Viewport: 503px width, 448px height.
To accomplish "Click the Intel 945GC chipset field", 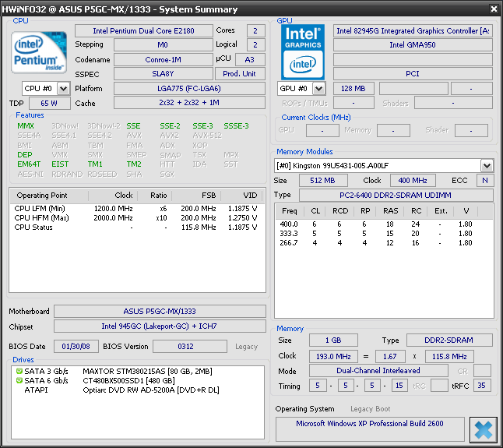I will coord(159,326).
